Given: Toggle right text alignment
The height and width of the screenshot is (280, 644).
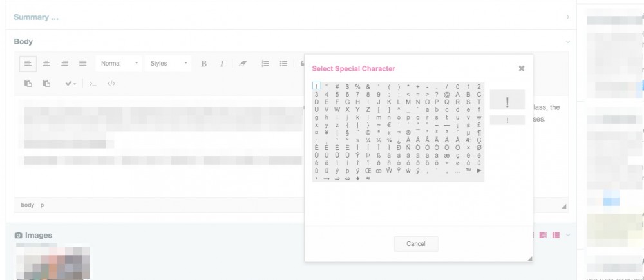Looking at the screenshot, I should [64, 64].
